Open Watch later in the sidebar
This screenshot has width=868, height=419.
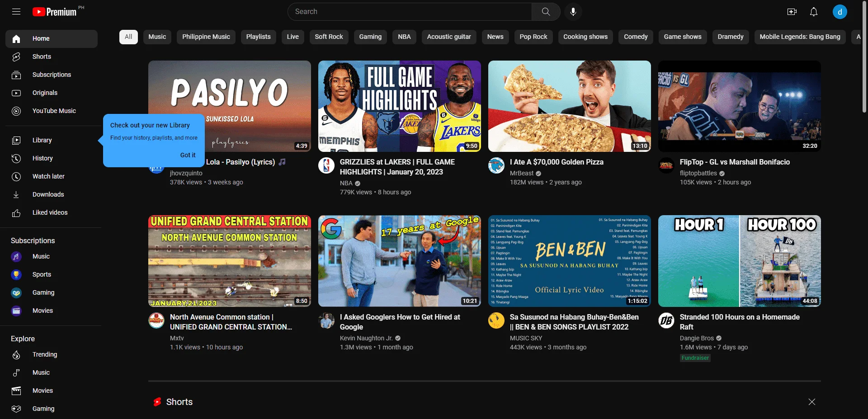(52, 177)
